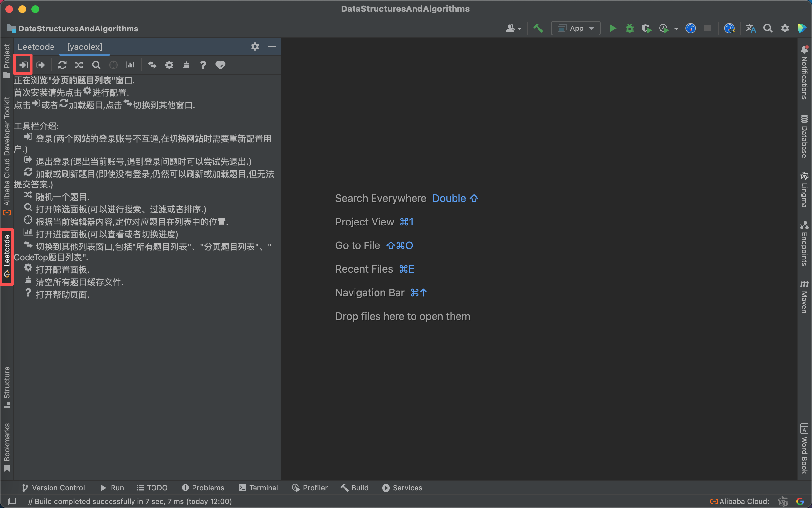The width and height of the screenshot is (812, 508).
Task: Select the [yacolex] tab
Action: [84, 47]
